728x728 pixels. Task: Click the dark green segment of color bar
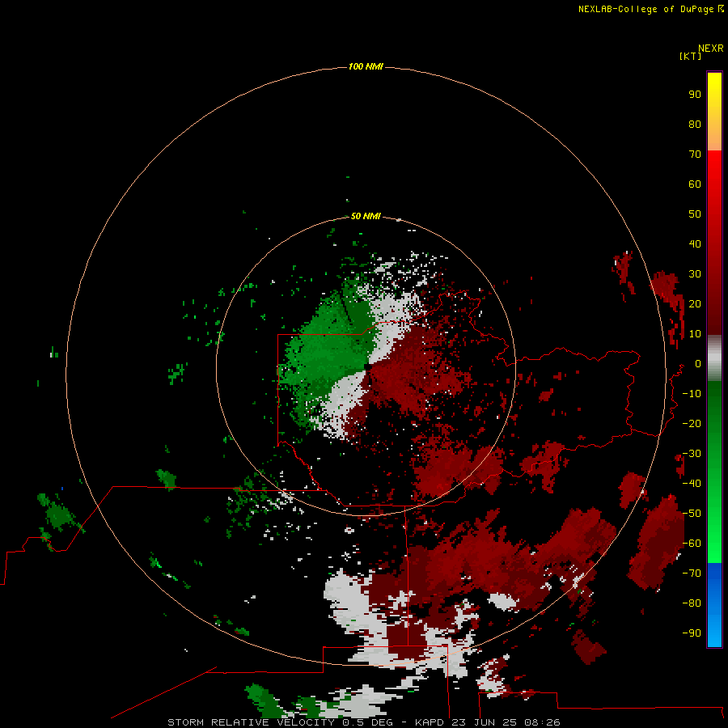tap(714, 413)
